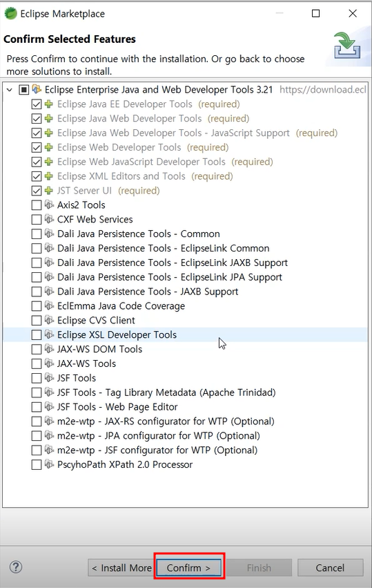Enable the CXF Web Services checkbox

[37, 219]
